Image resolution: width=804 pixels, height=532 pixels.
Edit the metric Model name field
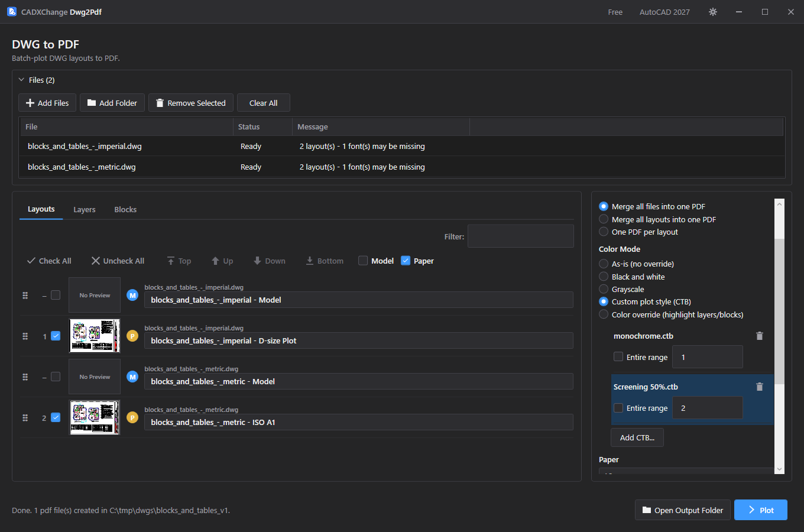point(359,381)
